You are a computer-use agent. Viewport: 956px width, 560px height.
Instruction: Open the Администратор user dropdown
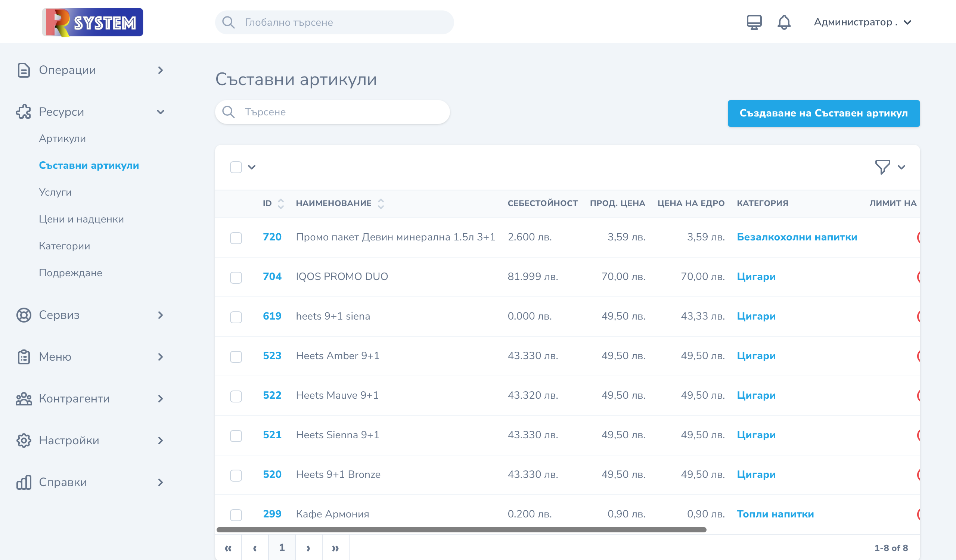[862, 22]
